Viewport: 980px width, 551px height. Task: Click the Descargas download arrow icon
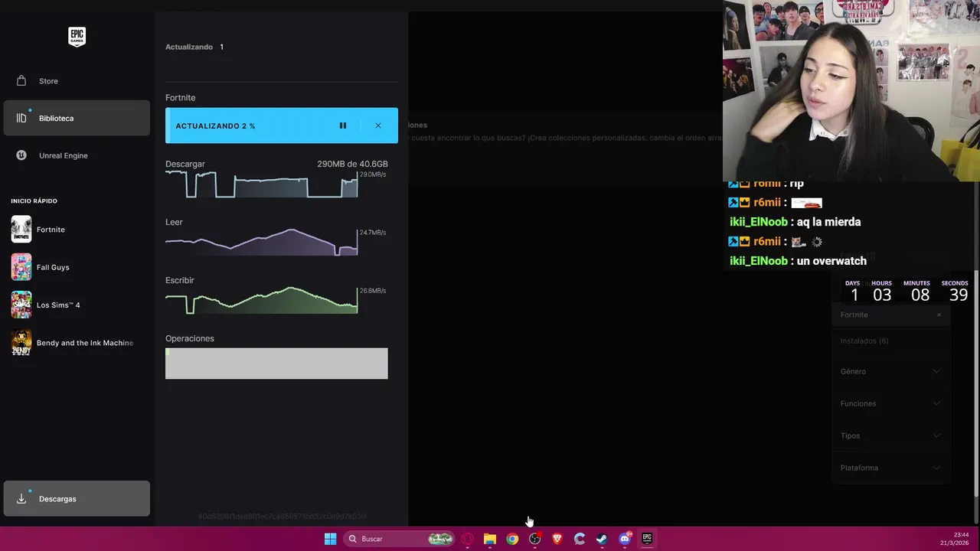click(x=21, y=498)
